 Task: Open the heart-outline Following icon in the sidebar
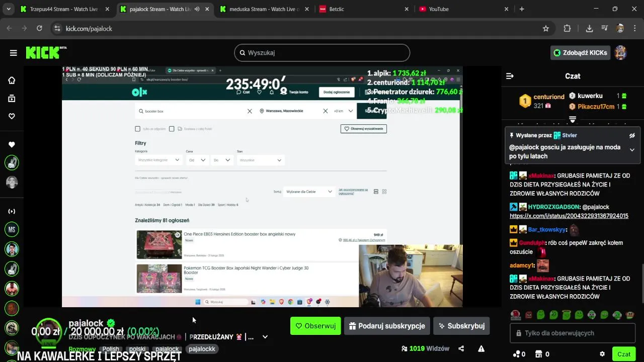coord(12,116)
